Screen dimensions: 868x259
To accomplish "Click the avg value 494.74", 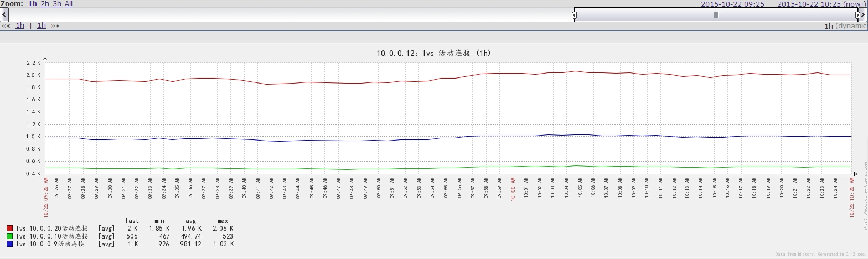I will click(191, 236).
